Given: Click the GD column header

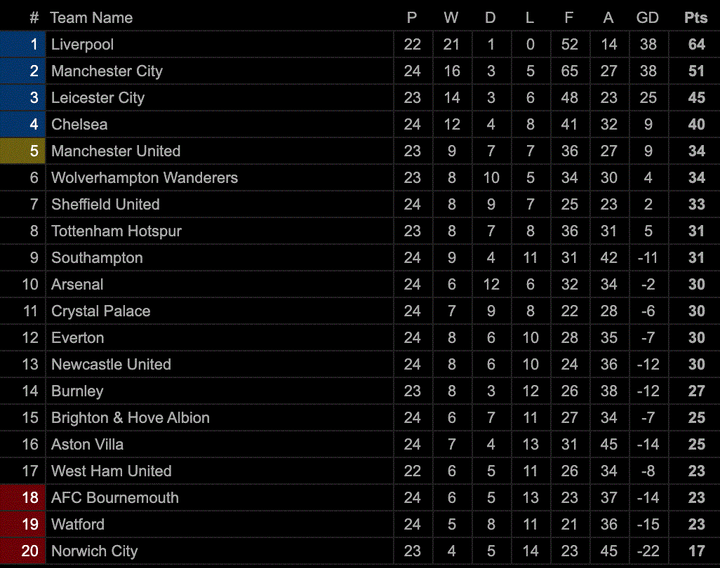Looking at the screenshot, I should [648, 18].
